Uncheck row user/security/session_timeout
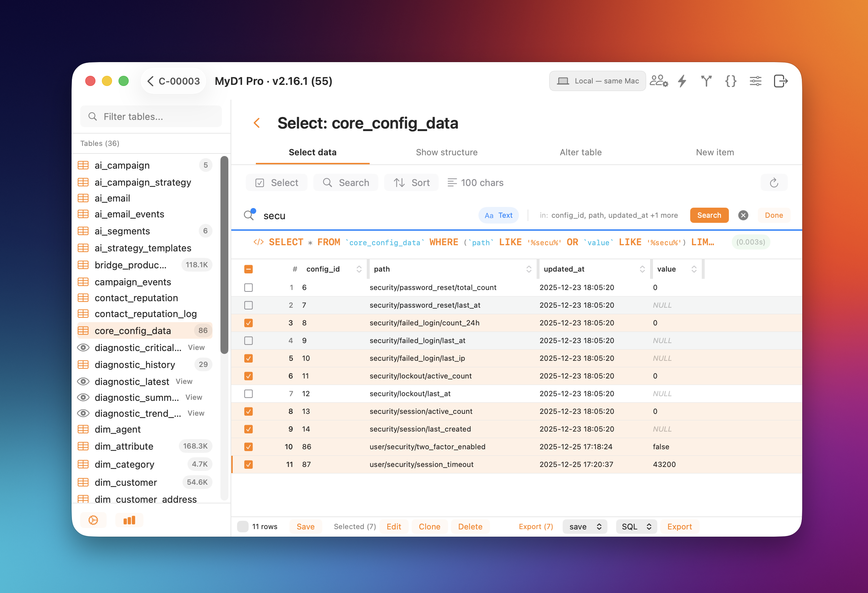 (x=248, y=465)
